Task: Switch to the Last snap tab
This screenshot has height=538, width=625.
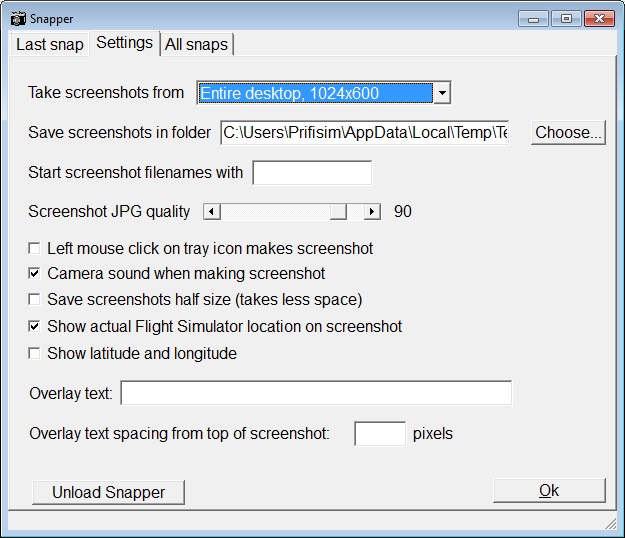Action: click(51, 44)
